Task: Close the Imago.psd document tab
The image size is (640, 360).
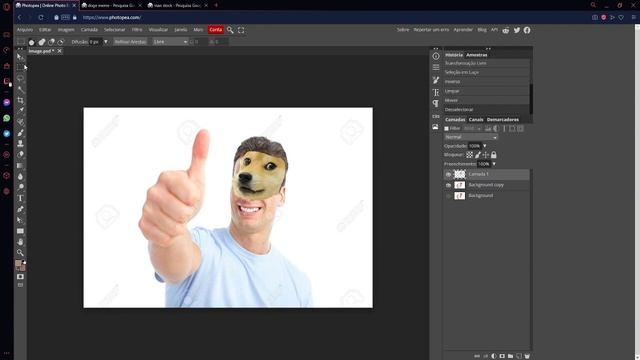Action: (x=60, y=51)
